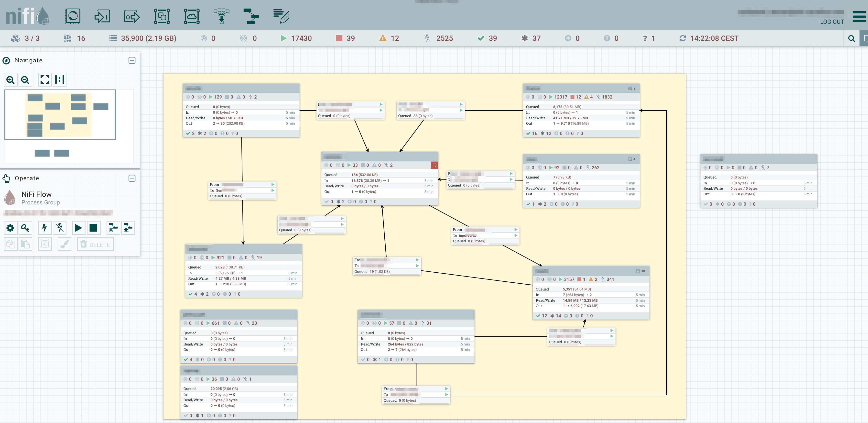Open the search magnifier in status bar
The width and height of the screenshot is (868, 423).
coord(851,38)
